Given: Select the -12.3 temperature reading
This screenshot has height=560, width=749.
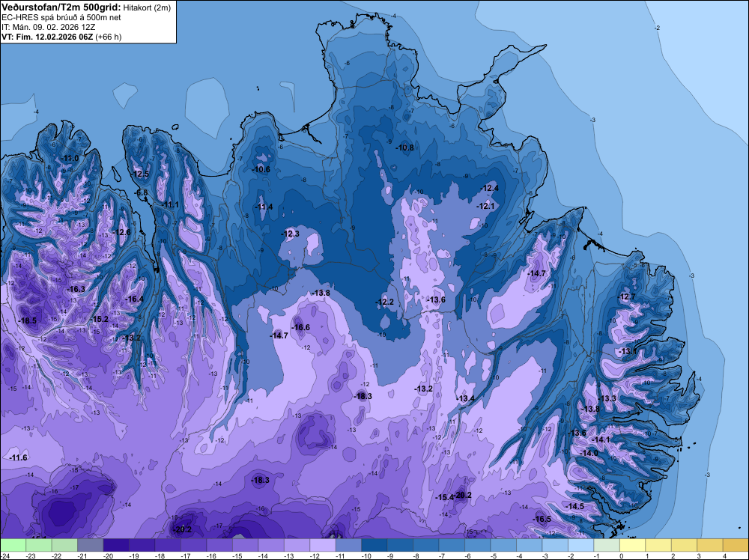Looking at the screenshot, I should click(x=291, y=234).
